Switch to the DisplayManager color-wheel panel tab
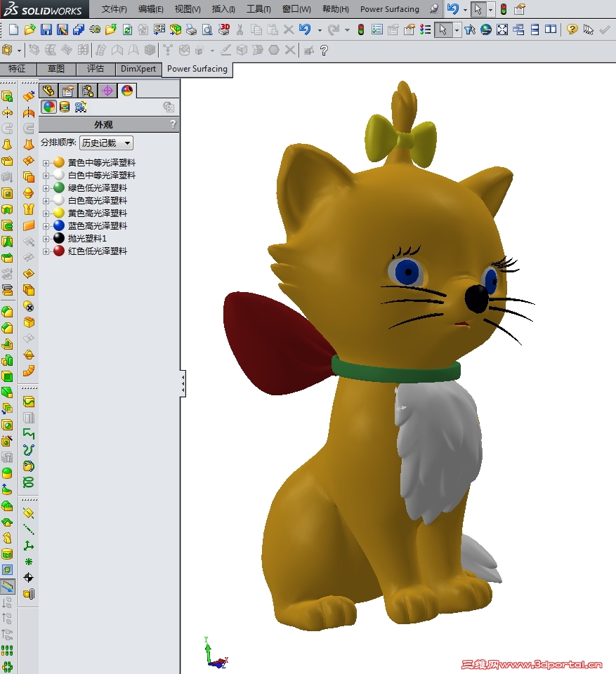 tap(127, 90)
